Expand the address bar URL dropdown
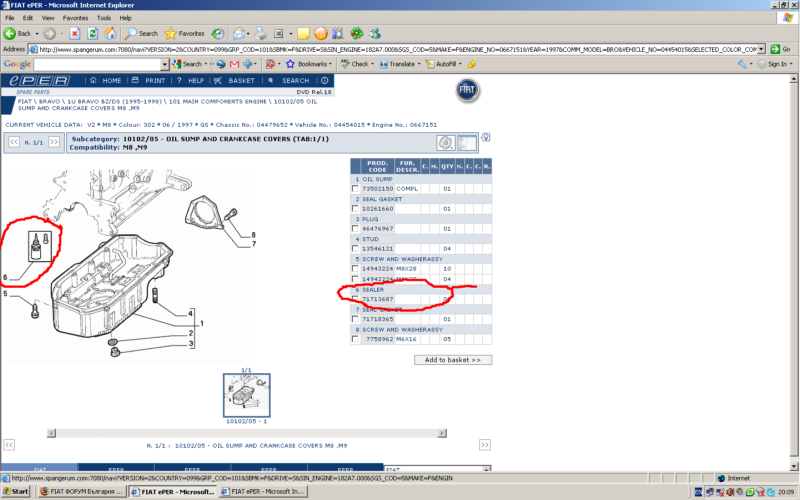This screenshot has width=800, height=500. pyautogui.click(x=761, y=48)
